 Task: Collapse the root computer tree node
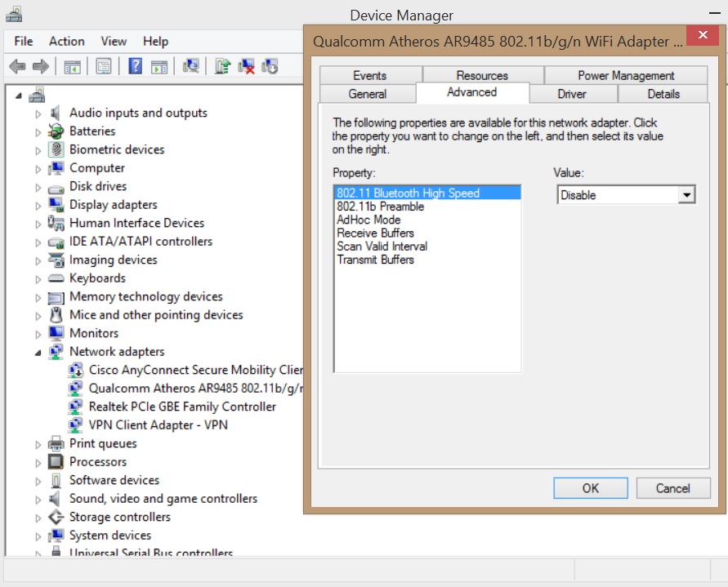19,96
